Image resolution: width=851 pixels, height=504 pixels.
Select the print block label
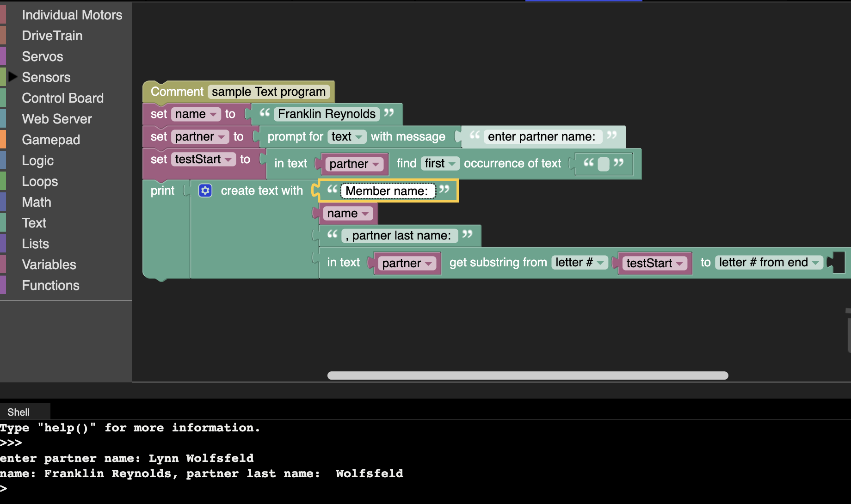coord(162,191)
